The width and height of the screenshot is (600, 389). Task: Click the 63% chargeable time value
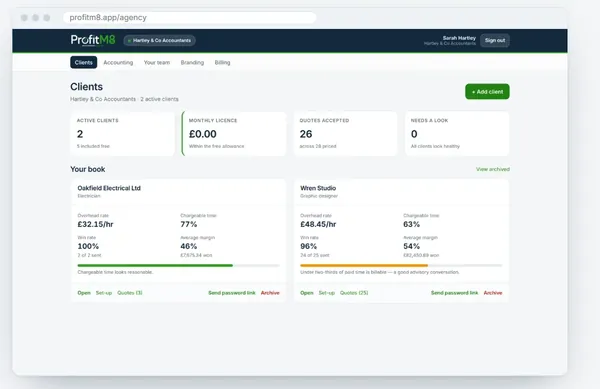(411, 224)
